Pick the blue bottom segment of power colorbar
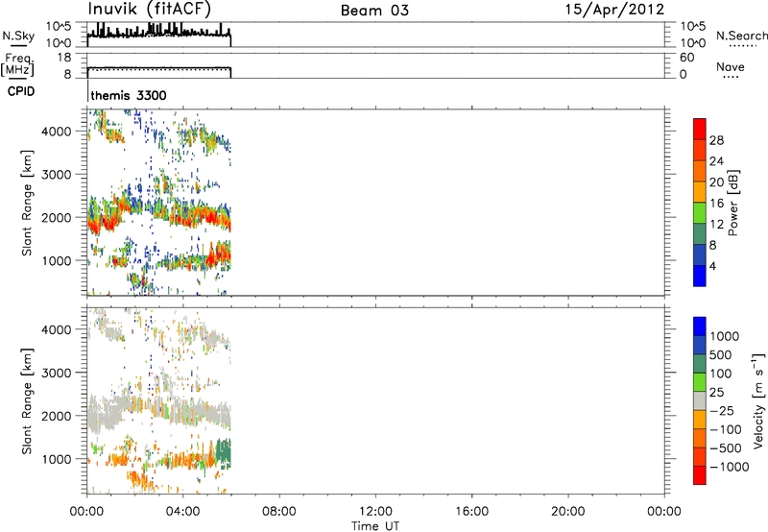 (700, 276)
